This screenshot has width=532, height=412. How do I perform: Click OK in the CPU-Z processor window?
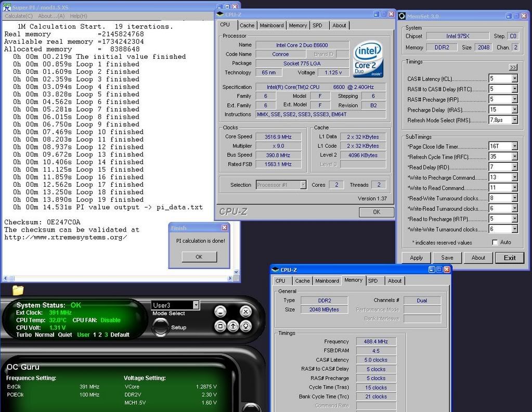[377, 212]
